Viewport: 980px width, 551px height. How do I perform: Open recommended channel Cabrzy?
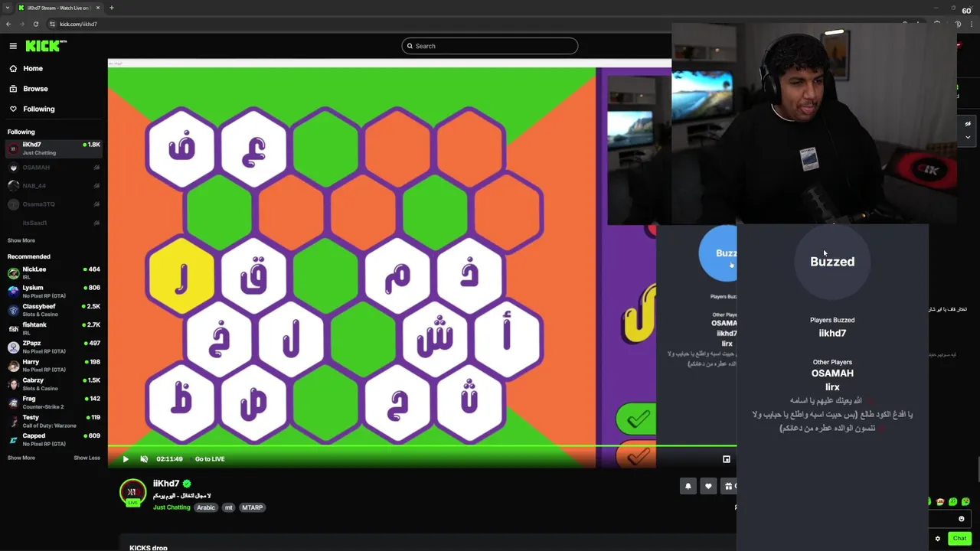click(x=54, y=383)
